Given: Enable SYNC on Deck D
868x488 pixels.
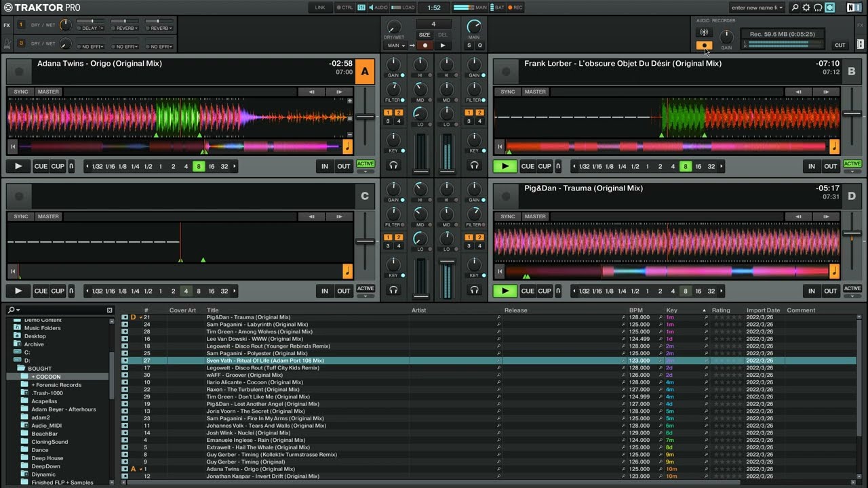Looking at the screenshot, I should click(x=508, y=216).
